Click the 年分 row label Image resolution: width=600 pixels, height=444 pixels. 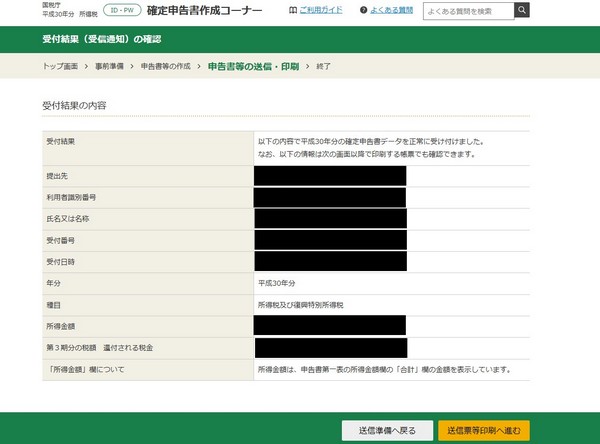click(x=53, y=283)
